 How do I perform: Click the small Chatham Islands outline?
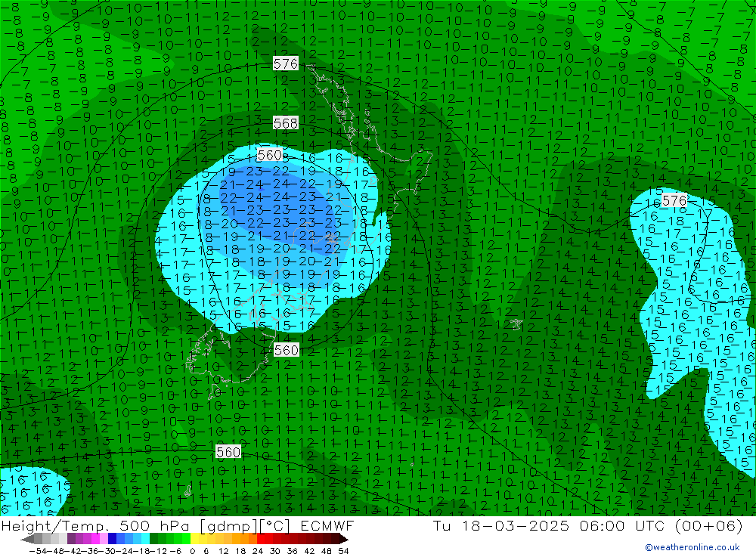pyautogui.click(x=516, y=324)
